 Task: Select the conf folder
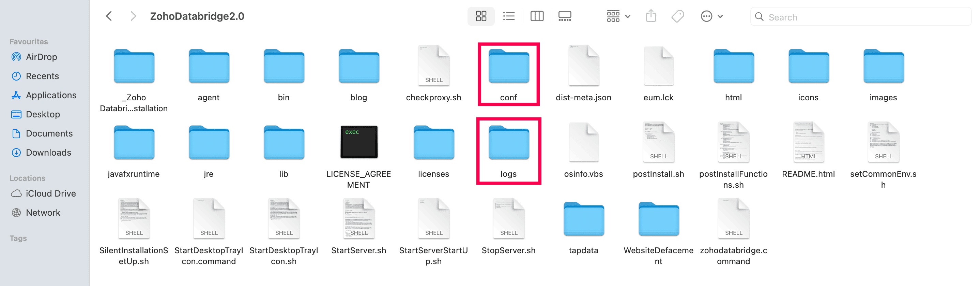click(x=509, y=66)
